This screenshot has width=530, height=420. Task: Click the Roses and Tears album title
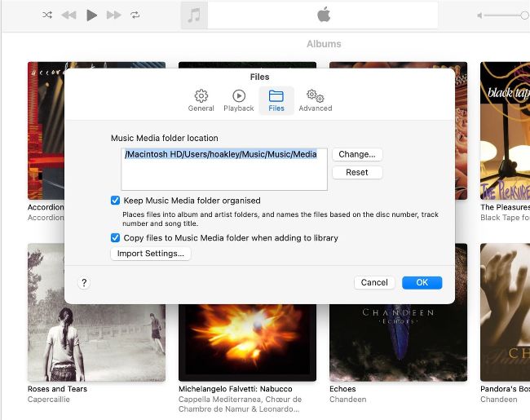pos(57,389)
